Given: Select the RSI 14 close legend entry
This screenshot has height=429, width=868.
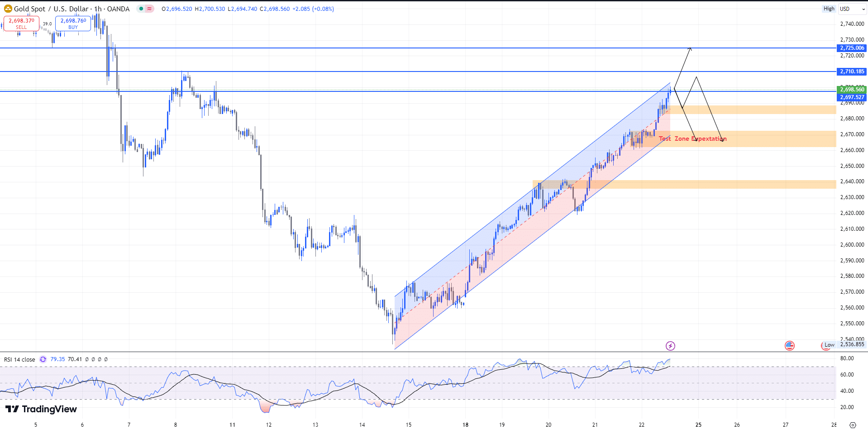Looking at the screenshot, I should click(x=19, y=359).
